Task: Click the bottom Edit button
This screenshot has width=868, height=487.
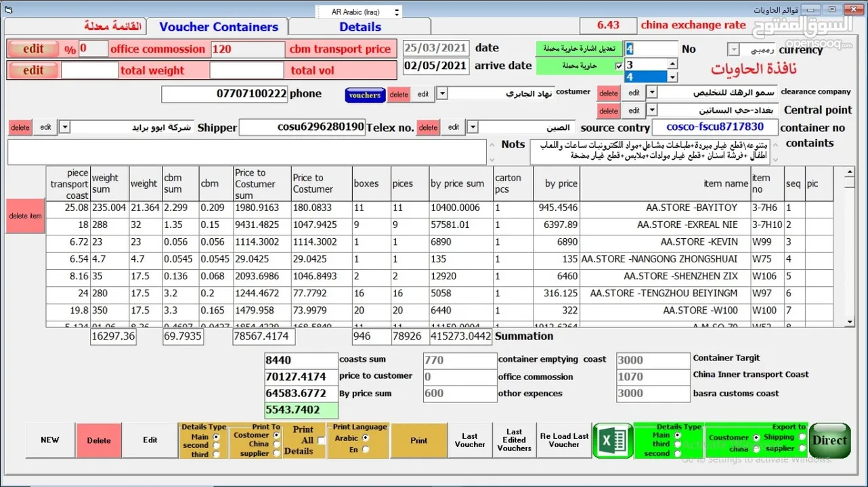Action: point(150,440)
